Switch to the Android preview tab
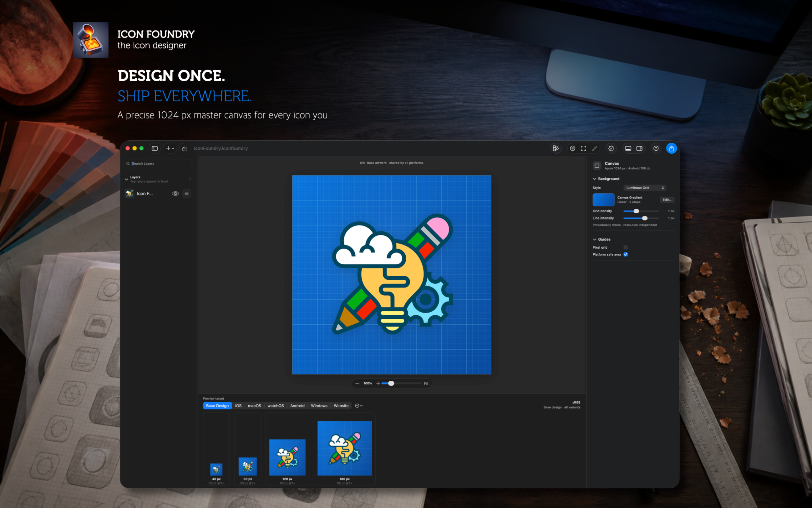Image resolution: width=812 pixels, height=508 pixels. (297, 406)
